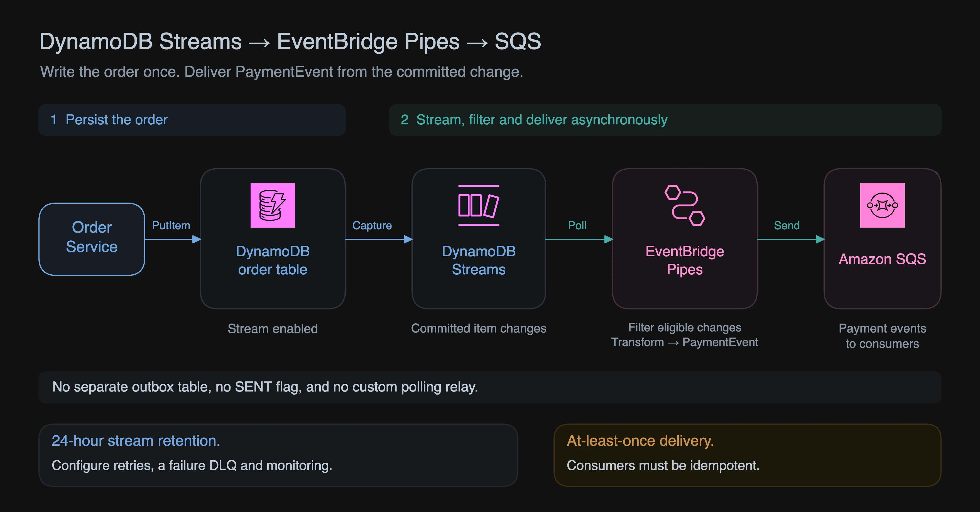Click the 'Payment events to consumers' caption
980x512 pixels.
[x=882, y=336]
